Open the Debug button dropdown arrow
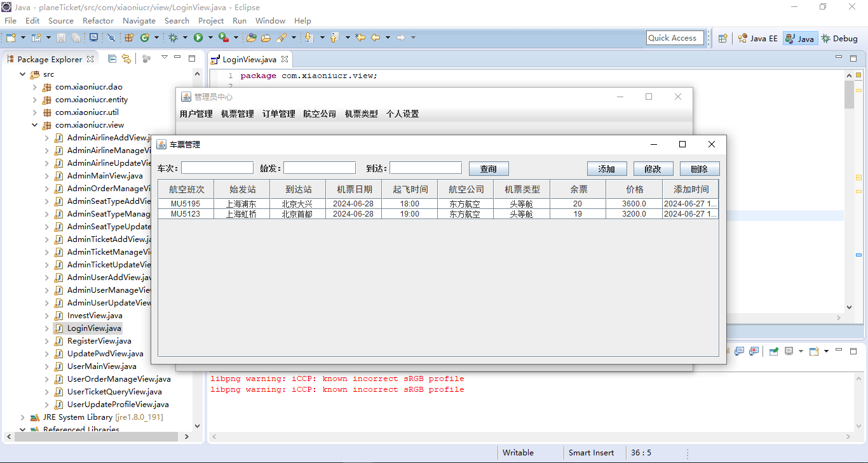This screenshot has height=463, width=868. click(x=185, y=37)
